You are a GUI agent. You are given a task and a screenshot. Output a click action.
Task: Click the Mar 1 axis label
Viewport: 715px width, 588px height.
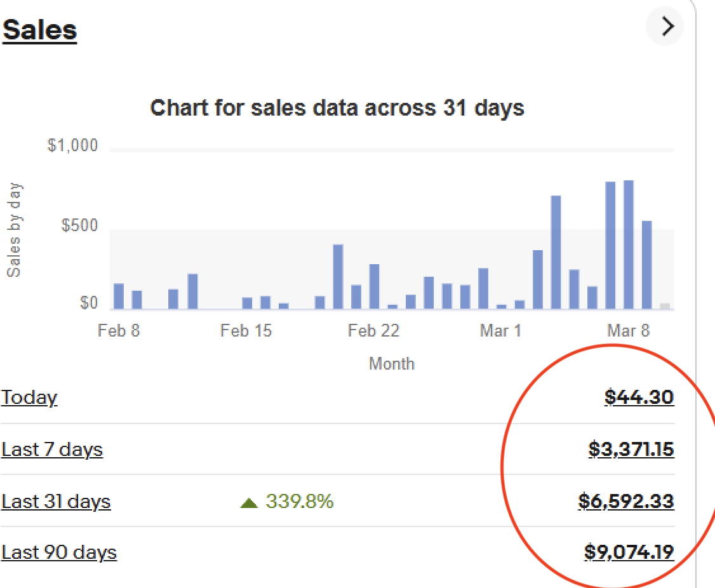pyautogui.click(x=500, y=331)
